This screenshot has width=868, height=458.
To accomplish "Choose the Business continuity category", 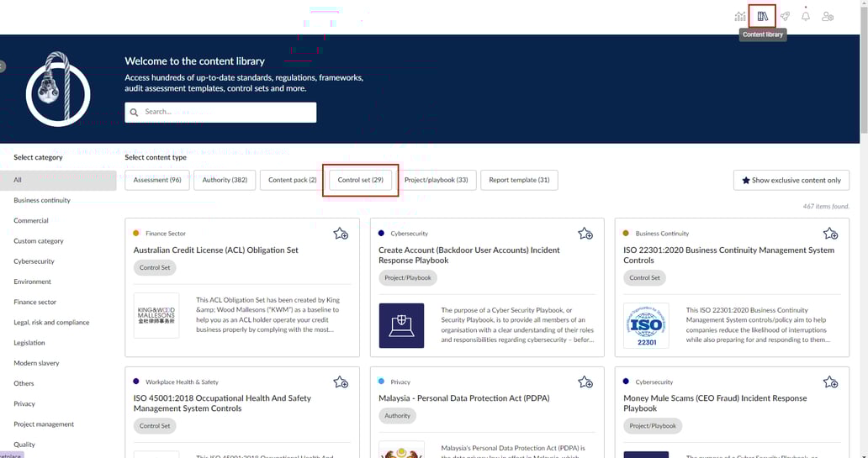I will pos(42,200).
